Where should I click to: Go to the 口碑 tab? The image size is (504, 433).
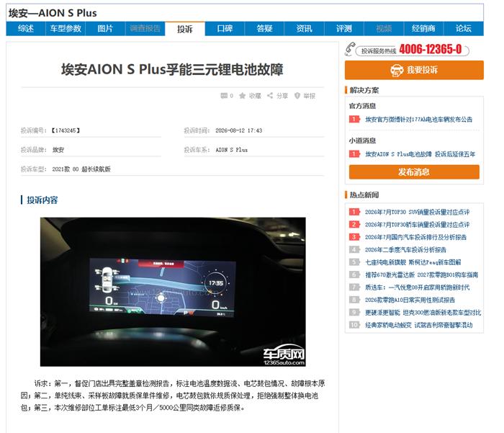click(x=225, y=29)
